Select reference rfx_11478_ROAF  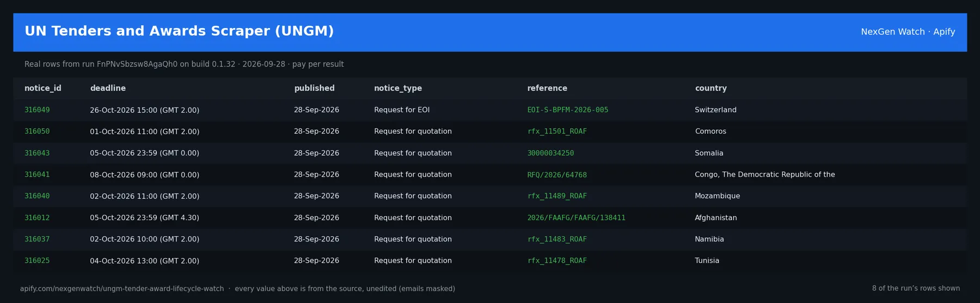[557, 260]
